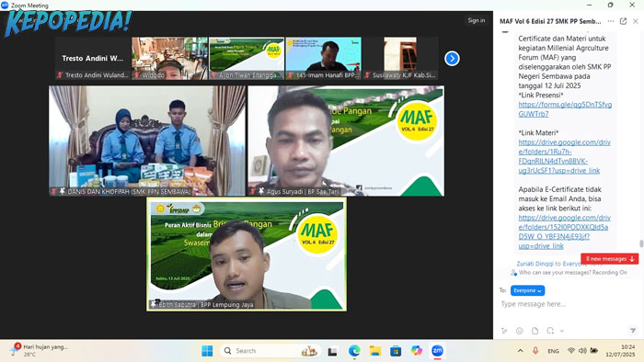The height and width of the screenshot is (362, 644).
Task: Open the chat panel more options menu
Action: point(611,21)
